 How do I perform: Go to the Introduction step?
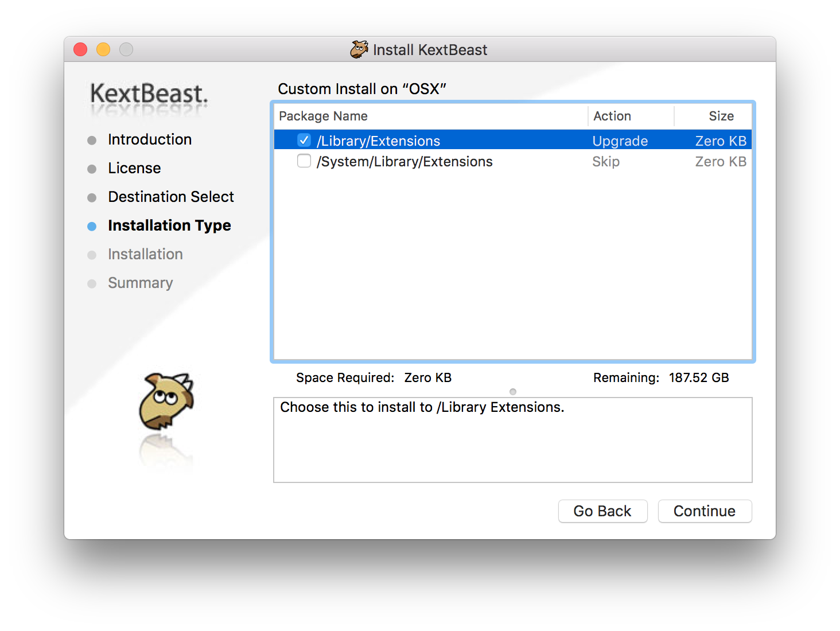150,139
